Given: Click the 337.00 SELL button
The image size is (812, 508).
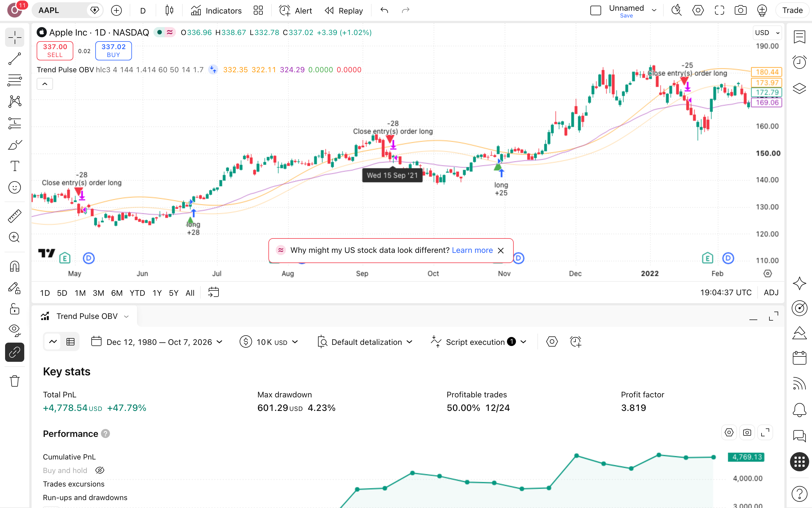Looking at the screenshot, I should tap(55, 51).
